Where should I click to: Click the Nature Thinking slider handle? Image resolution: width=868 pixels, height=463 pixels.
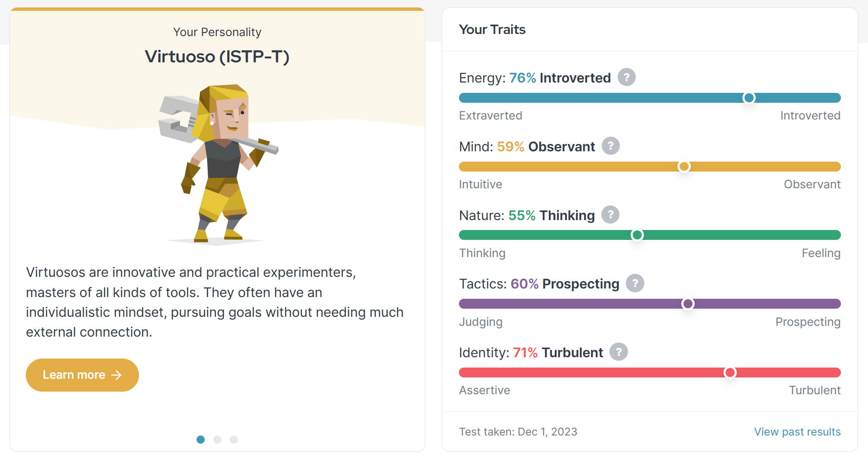(637, 235)
